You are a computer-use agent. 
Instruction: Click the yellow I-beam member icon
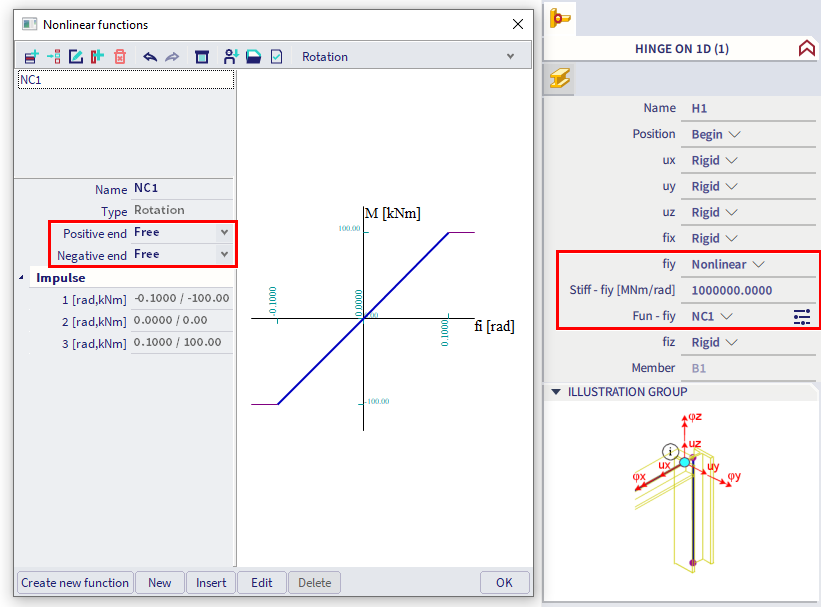click(x=560, y=78)
